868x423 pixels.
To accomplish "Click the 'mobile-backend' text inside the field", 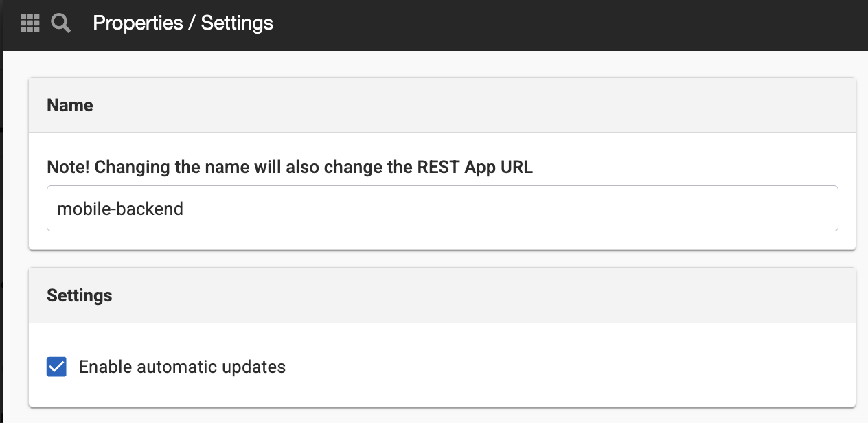I will pos(120,208).
